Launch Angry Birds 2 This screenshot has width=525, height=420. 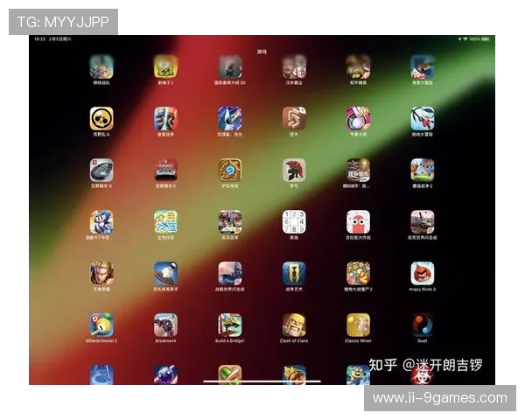pos(423,273)
